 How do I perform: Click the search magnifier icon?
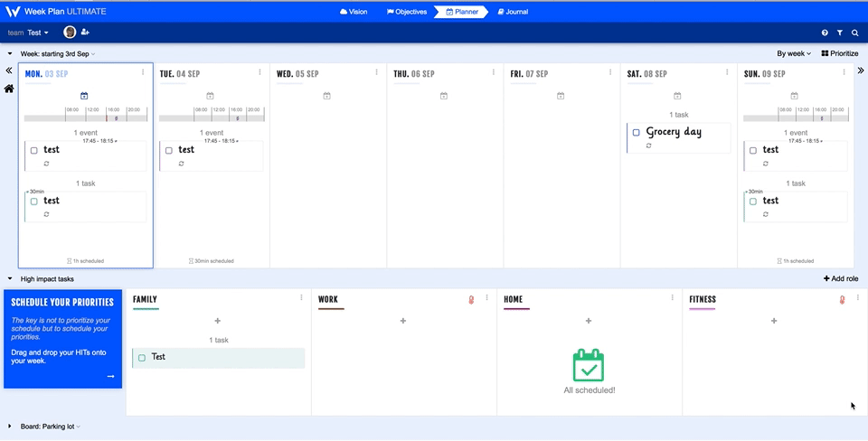pos(855,33)
